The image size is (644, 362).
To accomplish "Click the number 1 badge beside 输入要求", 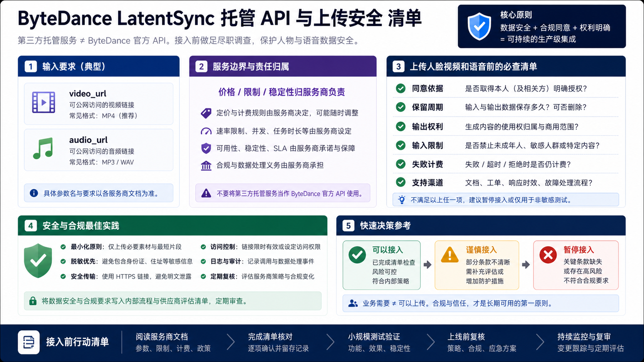I will click(31, 67).
